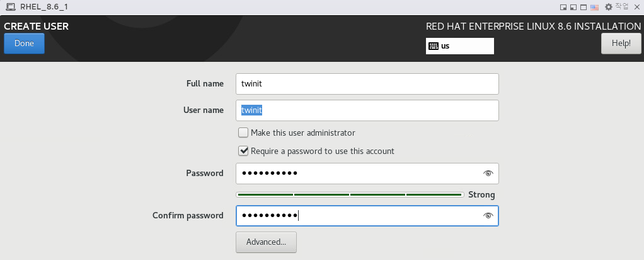This screenshot has height=260, width=644.
Task: Open the gear settings icon in console bar
Action: coord(608,7)
